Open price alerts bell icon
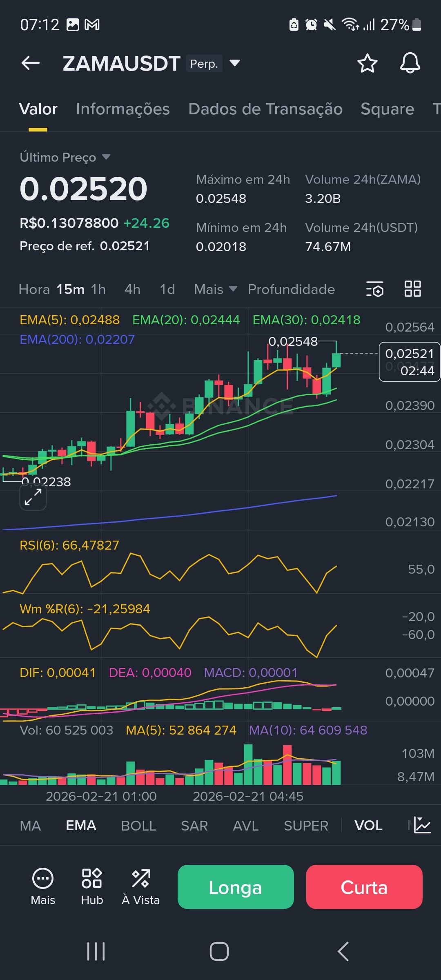The image size is (441, 980). (410, 63)
